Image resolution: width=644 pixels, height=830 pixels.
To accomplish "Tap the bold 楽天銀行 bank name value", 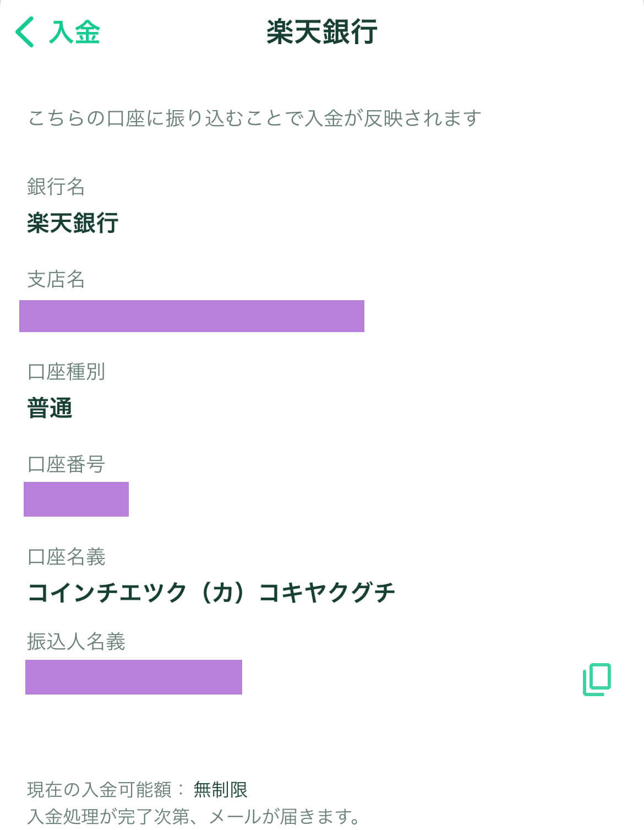I will pos(73,223).
